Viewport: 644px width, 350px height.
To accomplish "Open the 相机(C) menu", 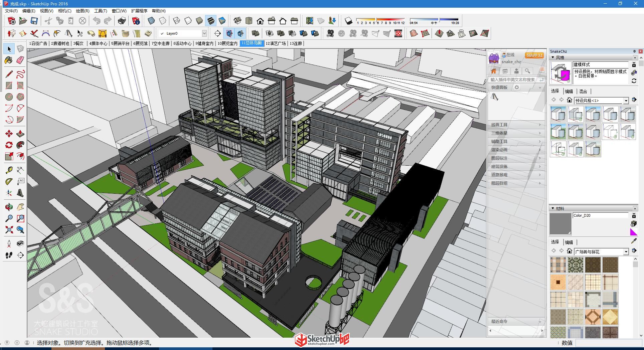I will coord(65,11).
